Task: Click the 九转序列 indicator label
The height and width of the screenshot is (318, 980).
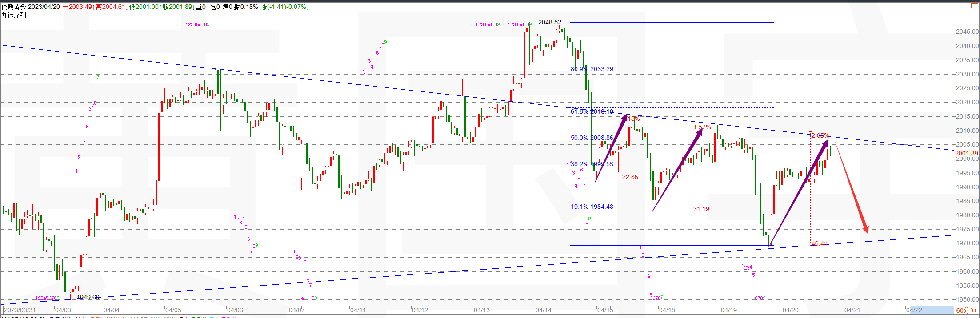Action: 13,15
